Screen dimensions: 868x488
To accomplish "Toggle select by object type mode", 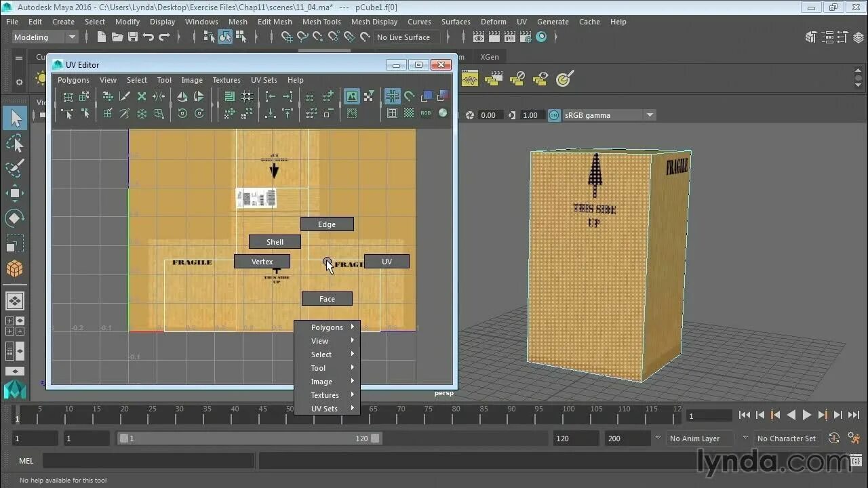I will click(x=225, y=37).
